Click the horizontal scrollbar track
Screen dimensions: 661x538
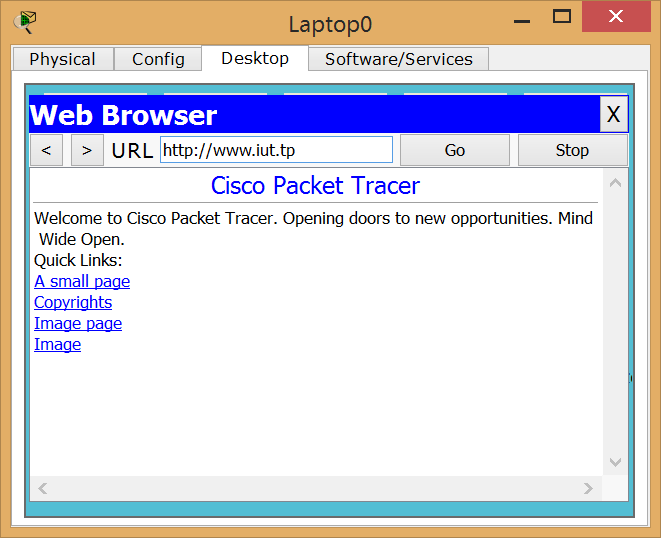[x=315, y=488]
